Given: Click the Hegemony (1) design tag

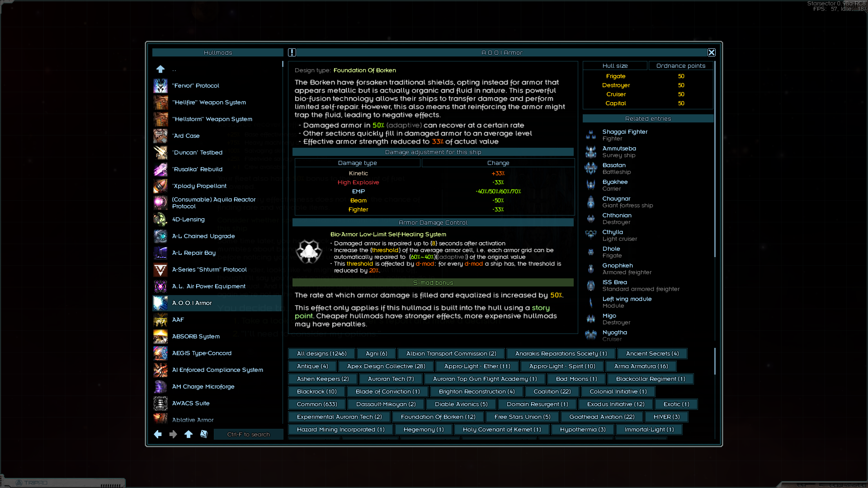Looking at the screenshot, I should tap(423, 429).
